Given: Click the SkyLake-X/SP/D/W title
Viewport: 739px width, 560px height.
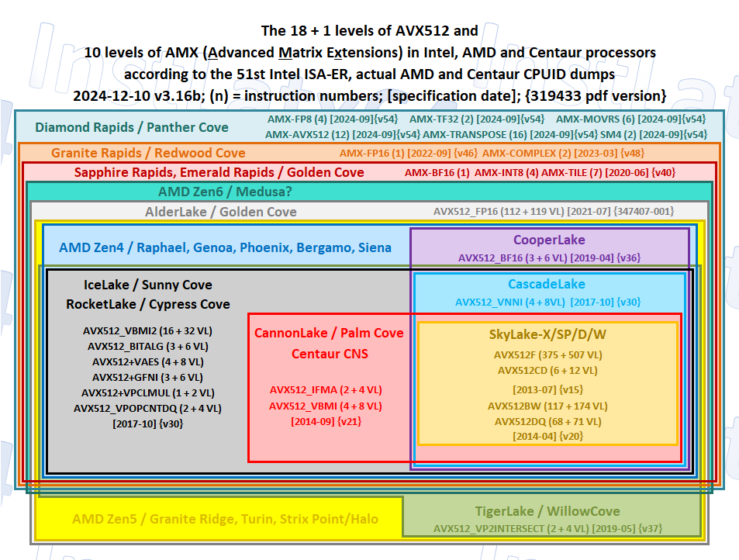Looking at the screenshot, I should coord(547,334).
